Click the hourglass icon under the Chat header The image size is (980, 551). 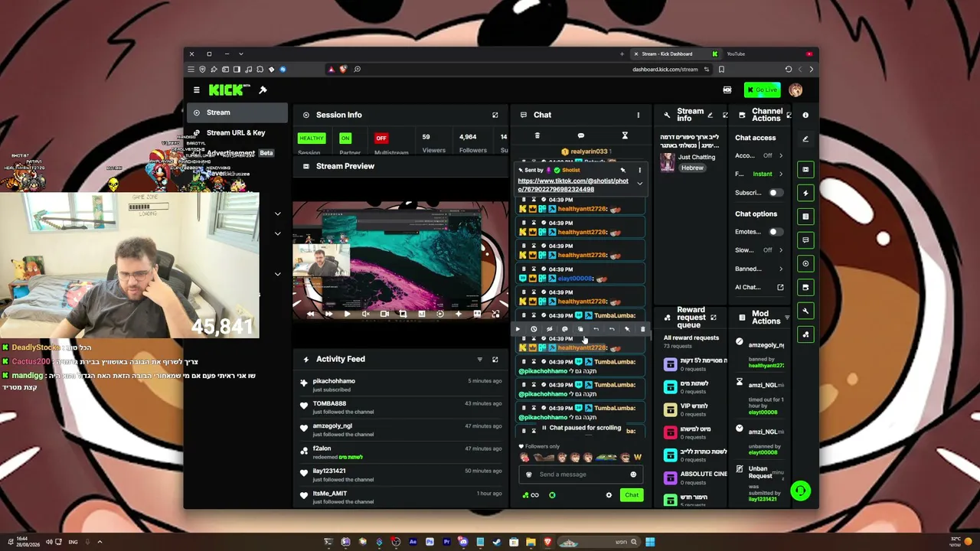[x=625, y=135]
